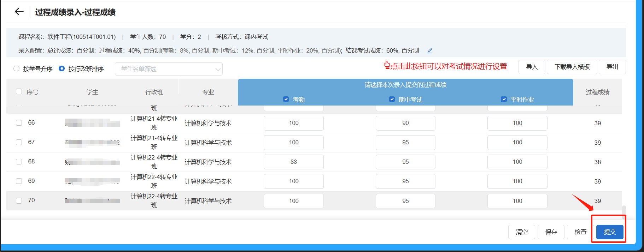Click the 清空 button
This screenshot has height=252, width=644.
click(x=521, y=232)
